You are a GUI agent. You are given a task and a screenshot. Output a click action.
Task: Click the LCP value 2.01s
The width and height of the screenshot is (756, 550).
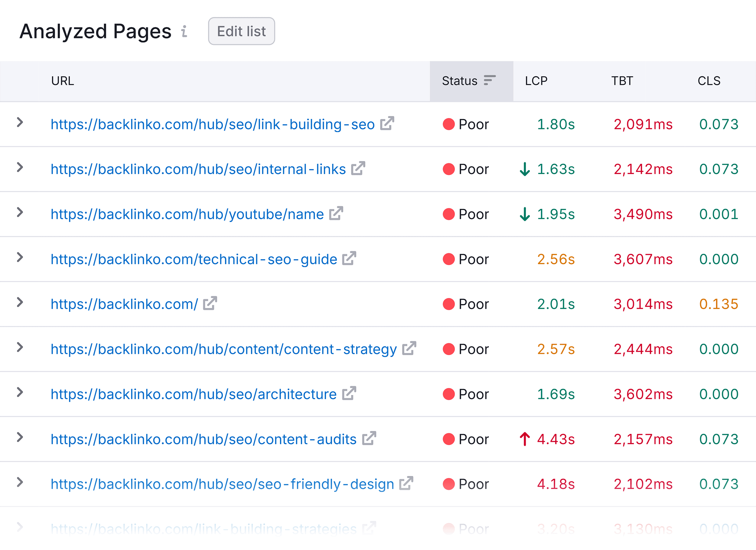pos(556,304)
